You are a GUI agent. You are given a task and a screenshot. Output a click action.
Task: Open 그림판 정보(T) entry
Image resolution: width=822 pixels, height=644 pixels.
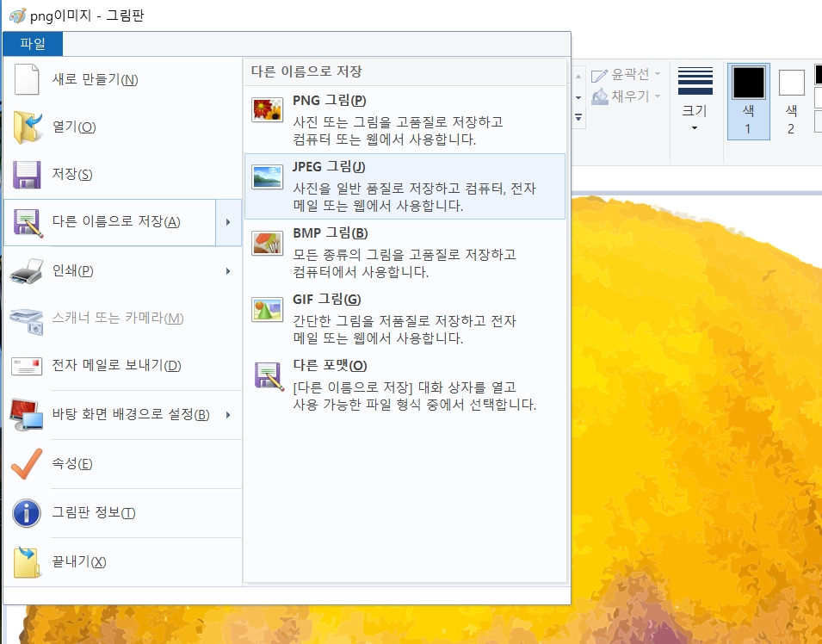[123, 512]
